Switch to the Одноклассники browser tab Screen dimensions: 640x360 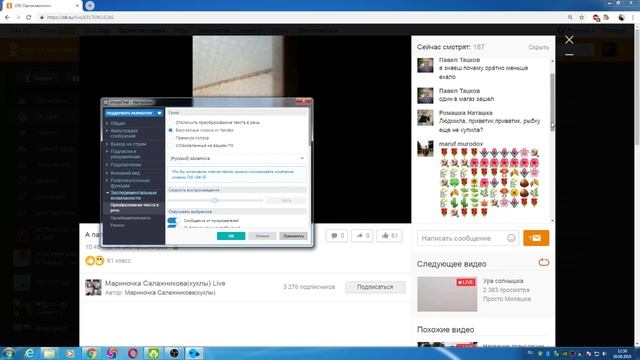tap(41, 6)
